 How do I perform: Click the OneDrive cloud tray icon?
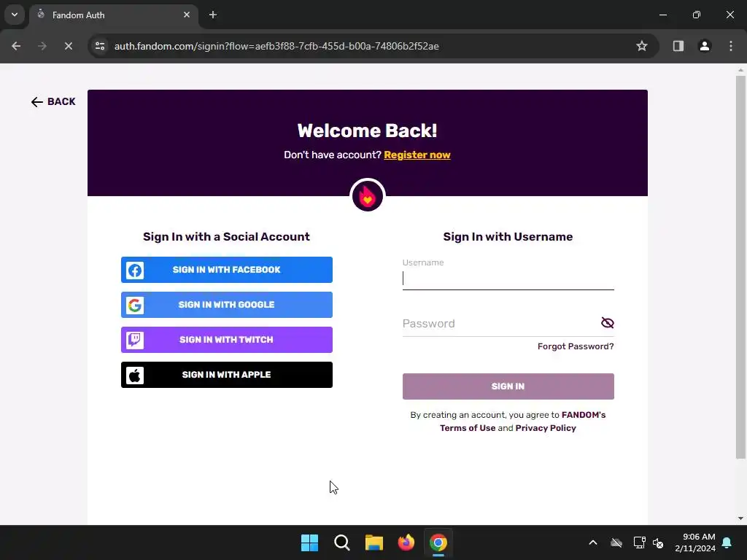(x=616, y=542)
